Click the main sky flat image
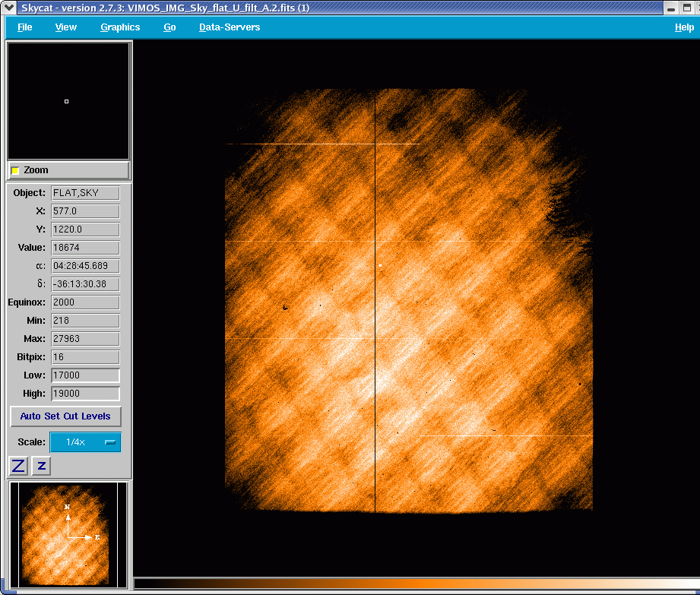 point(408,300)
